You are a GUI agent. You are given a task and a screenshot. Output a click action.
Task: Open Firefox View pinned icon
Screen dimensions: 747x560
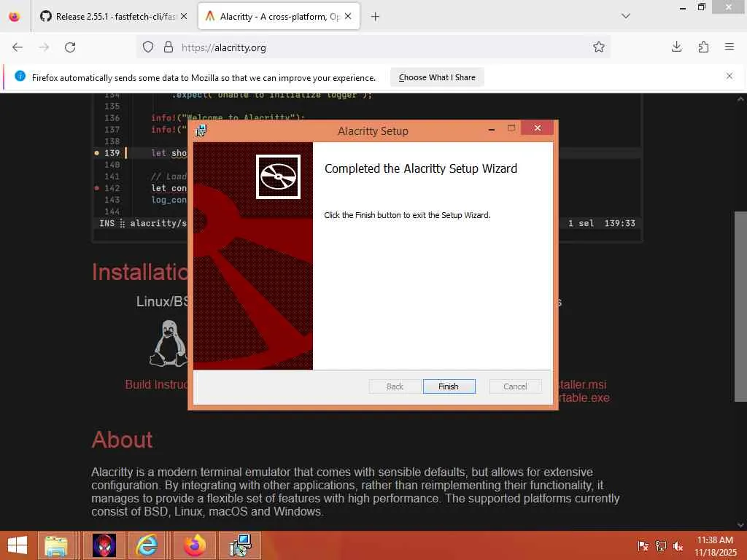pos(15,17)
